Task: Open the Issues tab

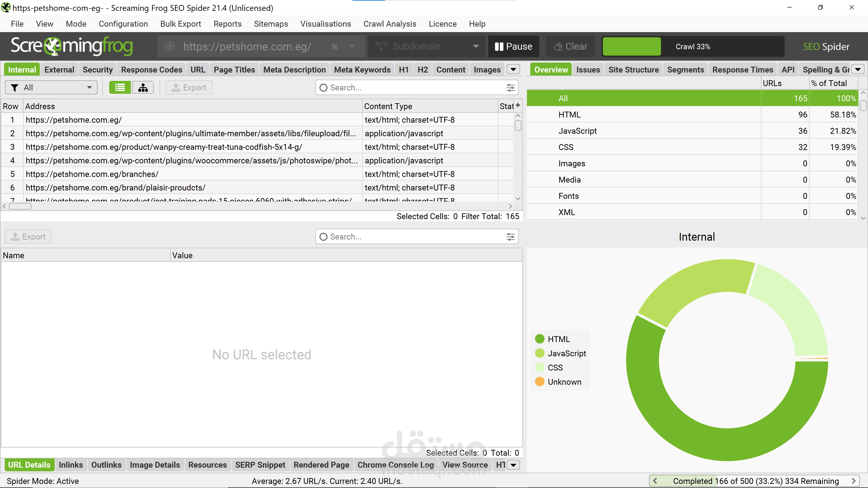Action: pos(588,70)
